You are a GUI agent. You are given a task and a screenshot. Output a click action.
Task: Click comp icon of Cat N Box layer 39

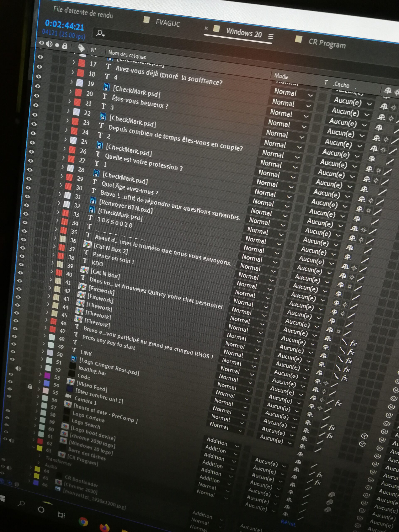(x=84, y=270)
